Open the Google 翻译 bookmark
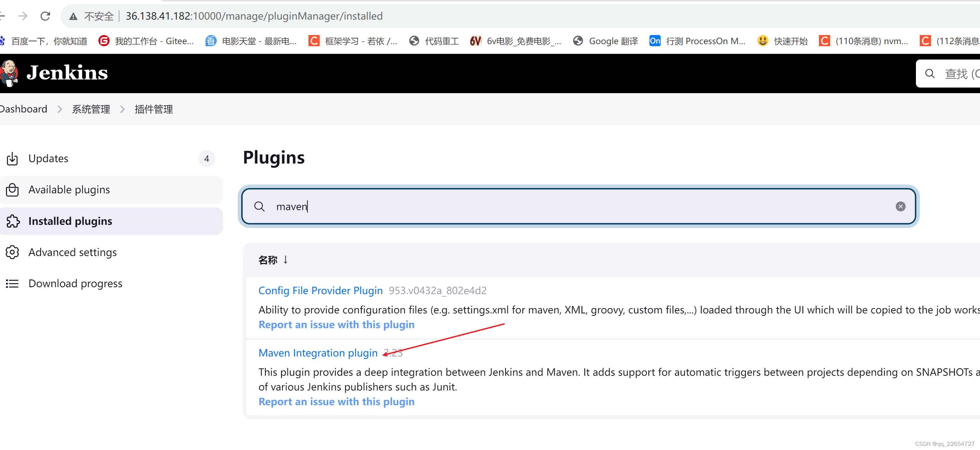 (x=606, y=41)
